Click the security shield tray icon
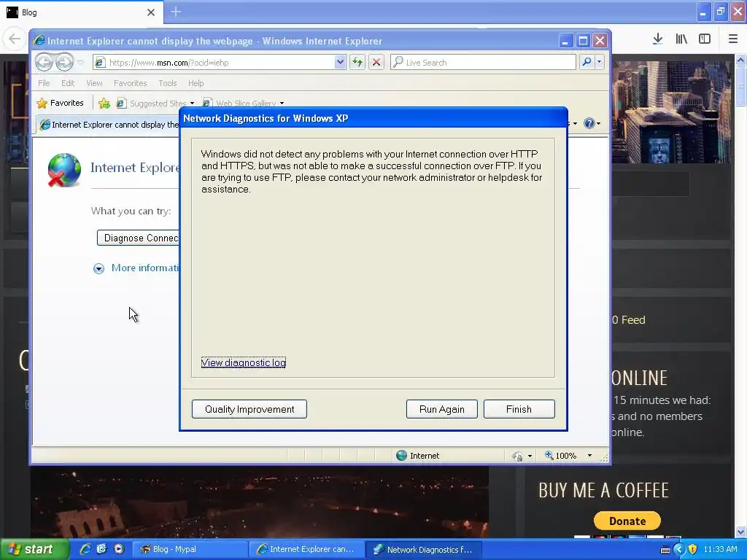 tap(693, 550)
